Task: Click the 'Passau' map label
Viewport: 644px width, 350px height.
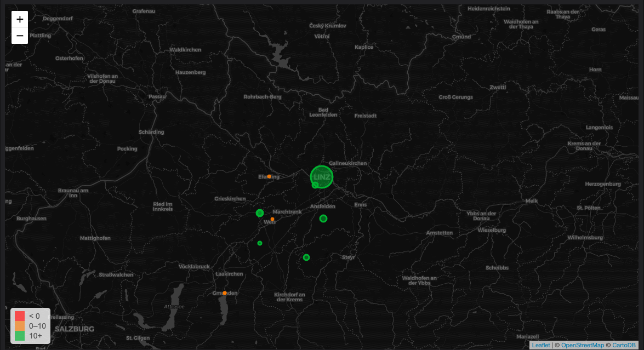Action: pos(157,97)
